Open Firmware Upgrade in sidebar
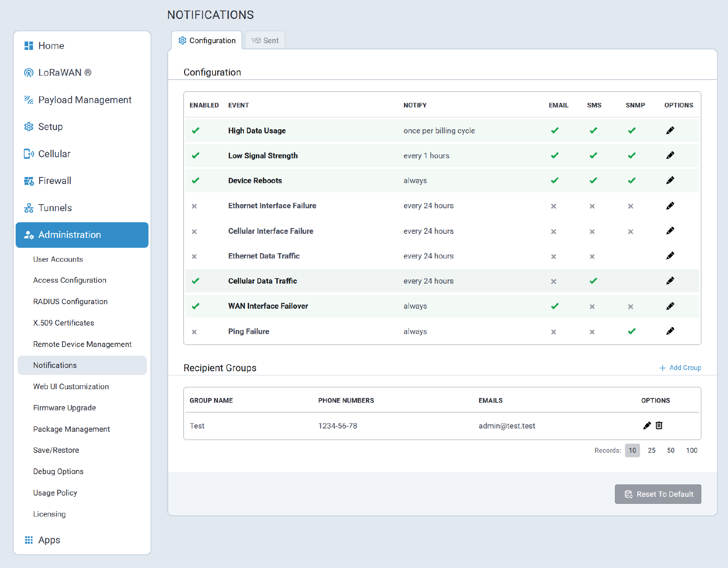728x568 pixels. click(64, 407)
